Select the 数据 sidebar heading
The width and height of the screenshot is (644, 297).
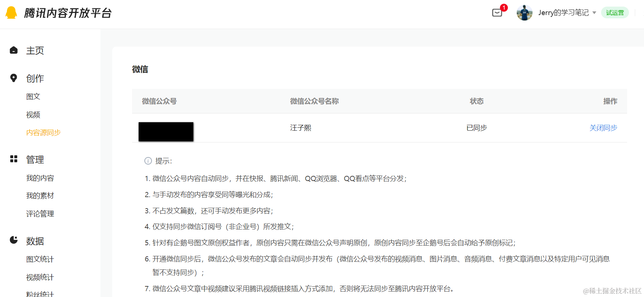click(x=35, y=241)
